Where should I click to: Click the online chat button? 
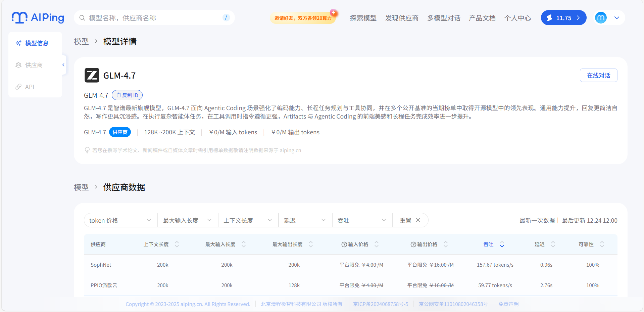[598, 75]
